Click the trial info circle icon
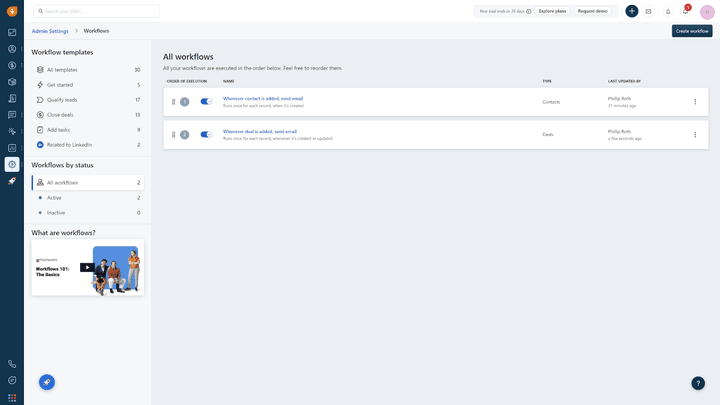Viewport: 720px width, 405px height. tap(529, 11)
